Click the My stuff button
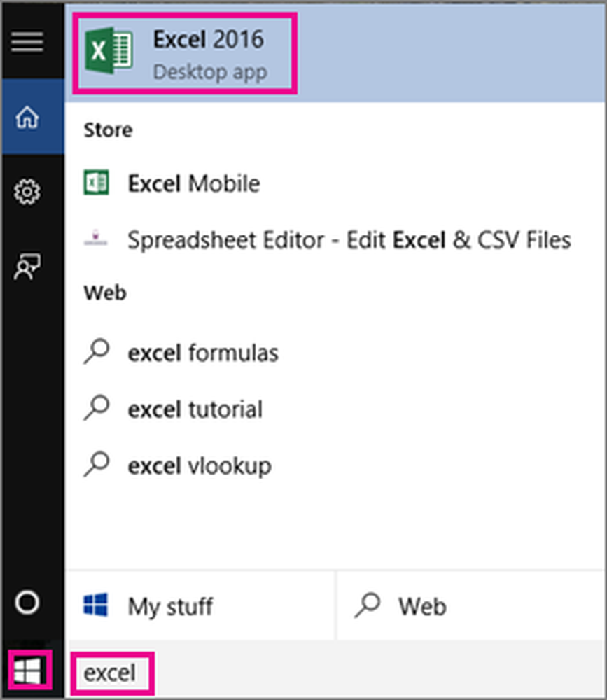 click(x=171, y=605)
